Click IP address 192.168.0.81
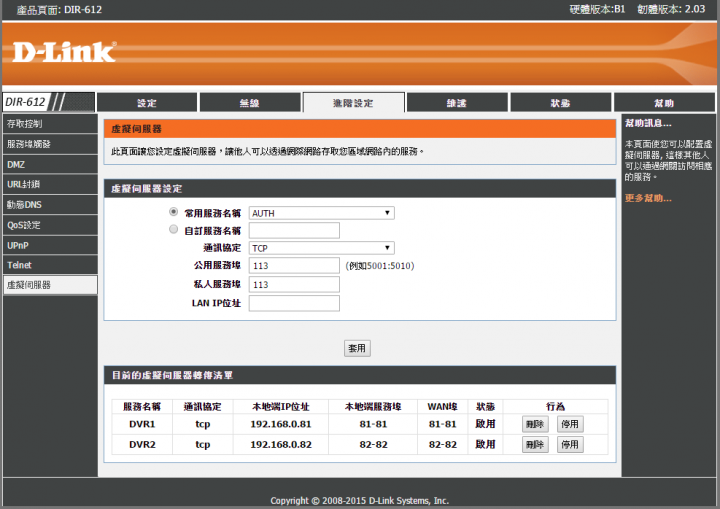The height and width of the screenshot is (509, 720). (x=281, y=424)
